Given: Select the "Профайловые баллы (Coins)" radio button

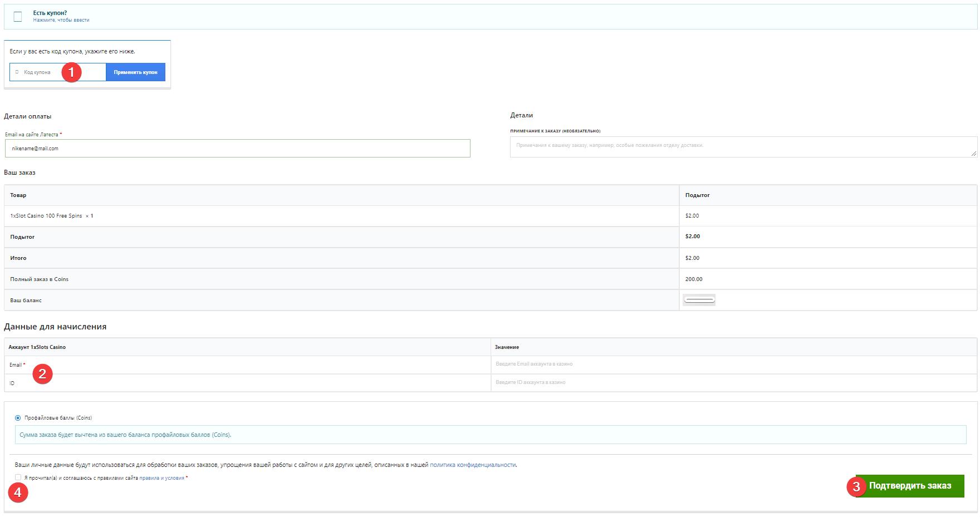Looking at the screenshot, I should click(18, 418).
